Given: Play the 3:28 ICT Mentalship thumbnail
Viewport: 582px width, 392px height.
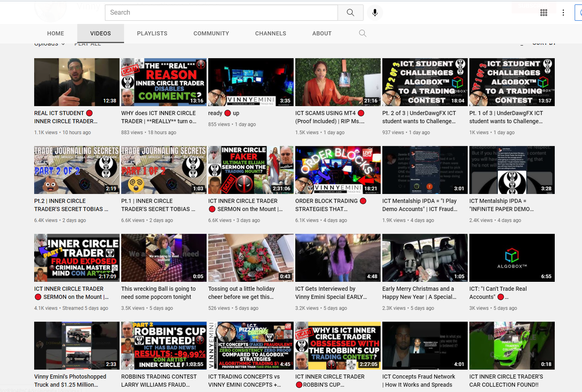Looking at the screenshot, I should pyautogui.click(x=512, y=170).
